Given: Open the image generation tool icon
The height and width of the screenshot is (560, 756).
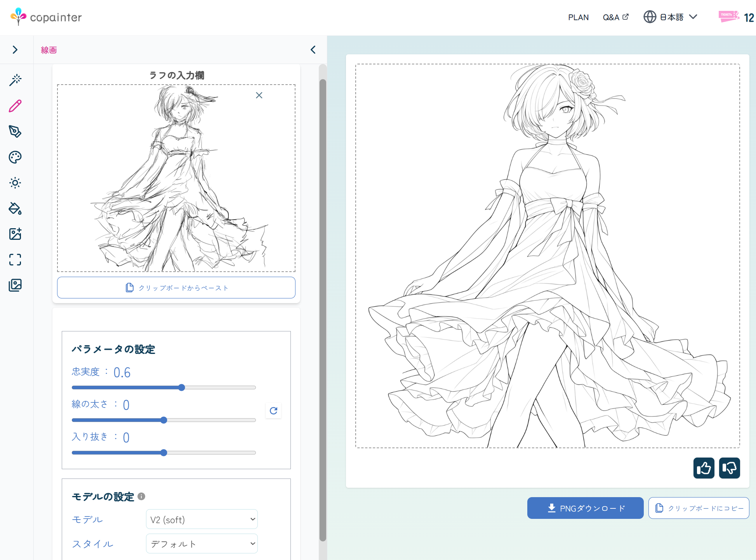Looking at the screenshot, I should pos(15,234).
